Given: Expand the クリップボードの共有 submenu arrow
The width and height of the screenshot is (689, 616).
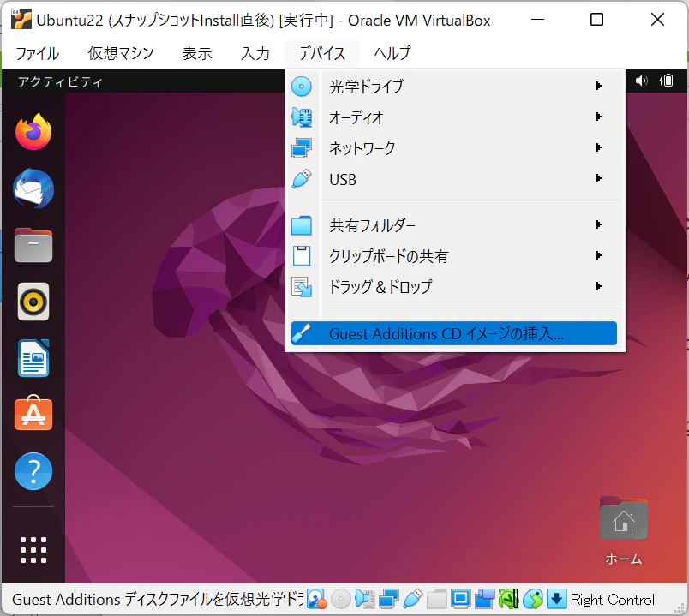Looking at the screenshot, I should point(598,255).
